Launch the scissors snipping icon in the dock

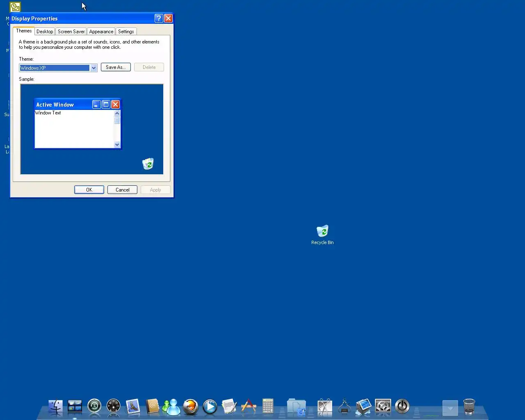[325, 407]
